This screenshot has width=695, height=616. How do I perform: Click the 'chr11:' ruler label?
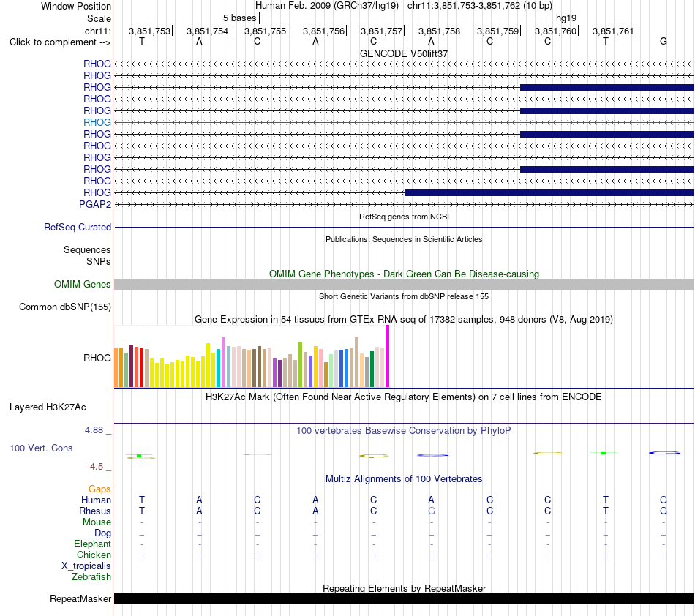pyautogui.click(x=97, y=31)
